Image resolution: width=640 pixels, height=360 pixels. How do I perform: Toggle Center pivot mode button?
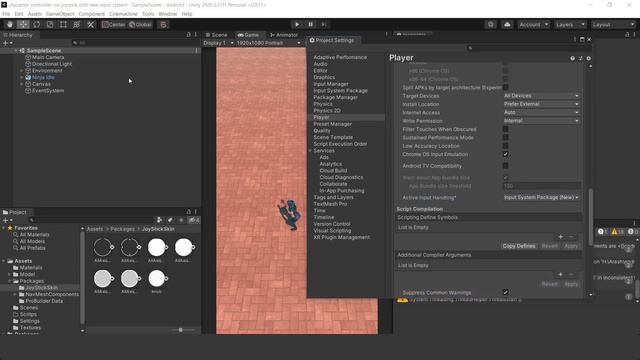click(x=113, y=24)
